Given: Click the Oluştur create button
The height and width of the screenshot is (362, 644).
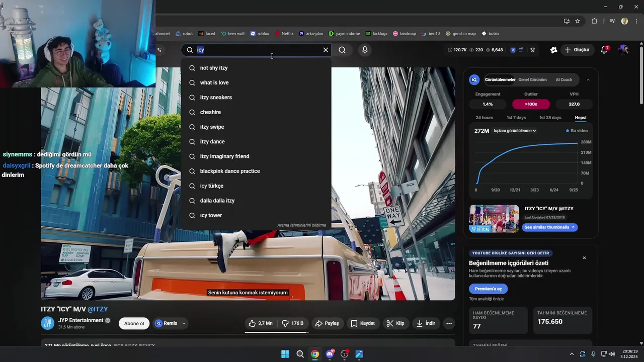Looking at the screenshot, I should click(577, 50).
